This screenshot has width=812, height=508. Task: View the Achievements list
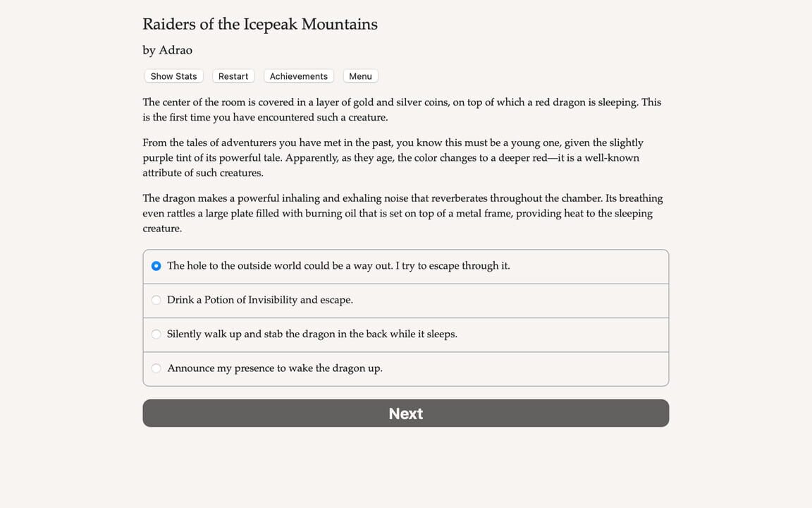click(298, 75)
